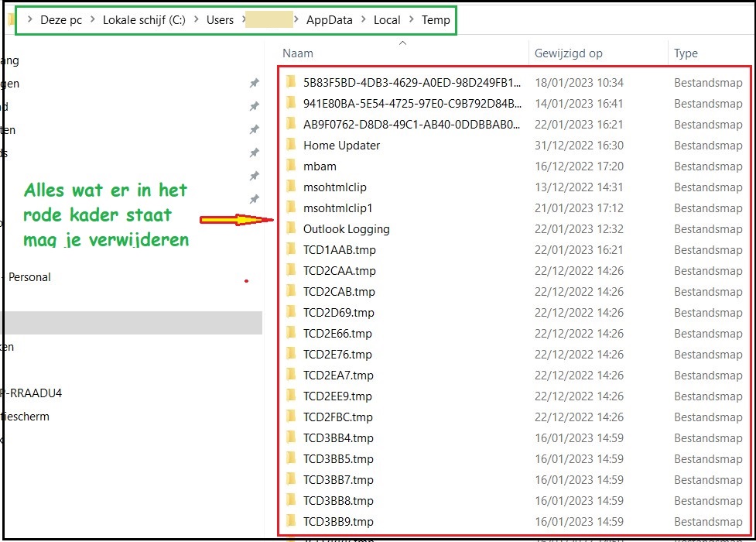The height and width of the screenshot is (542, 756).
Task: Click the 5B83F5BD folder icon
Action: (x=291, y=82)
